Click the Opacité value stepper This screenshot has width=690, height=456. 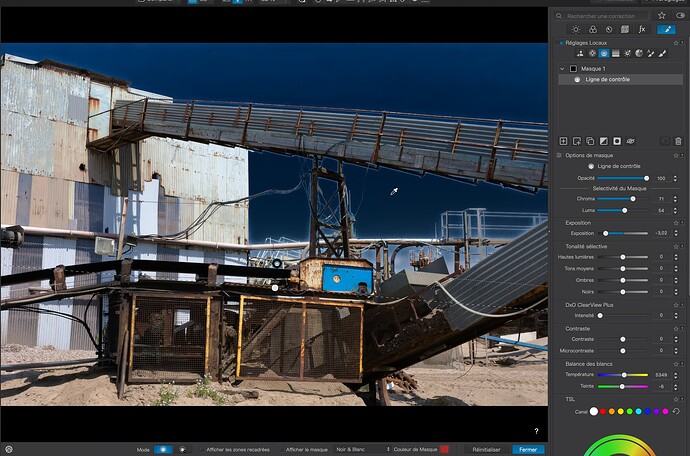(x=675, y=178)
